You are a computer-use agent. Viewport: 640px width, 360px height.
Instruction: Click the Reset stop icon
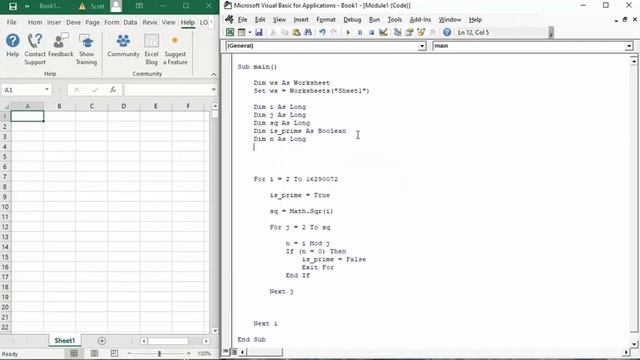coord(371,32)
